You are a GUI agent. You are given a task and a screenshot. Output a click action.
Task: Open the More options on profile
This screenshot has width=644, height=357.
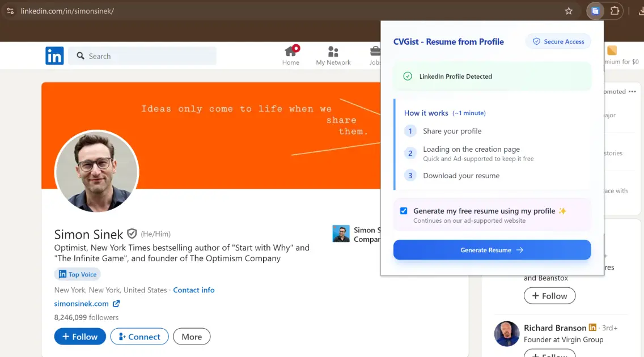pyautogui.click(x=192, y=337)
